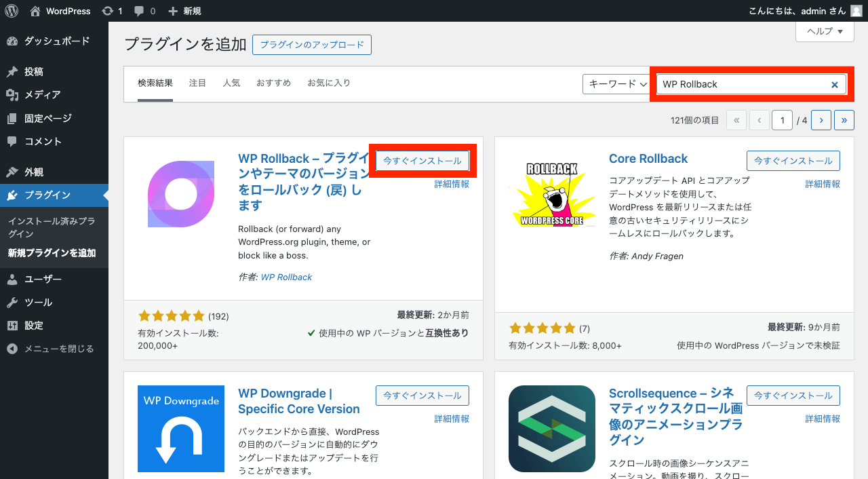Open コメント sidebar menu
This screenshot has width=868, height=479.
[x=54, y=141]
